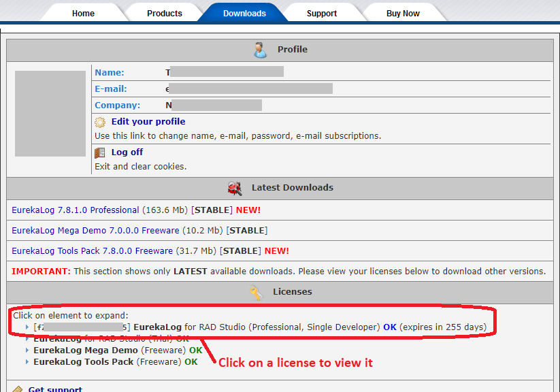
Task: Click the Company field label
Action: pos(118,105)
